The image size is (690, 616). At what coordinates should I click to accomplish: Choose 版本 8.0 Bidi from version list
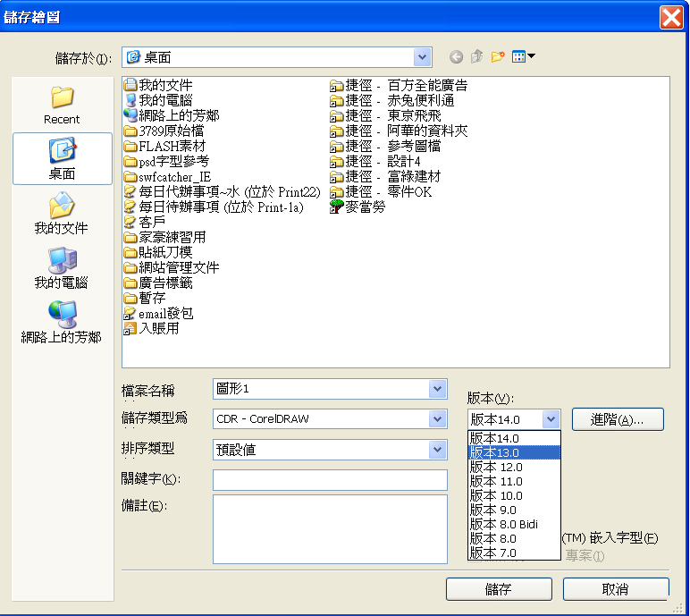click(514, 524)
